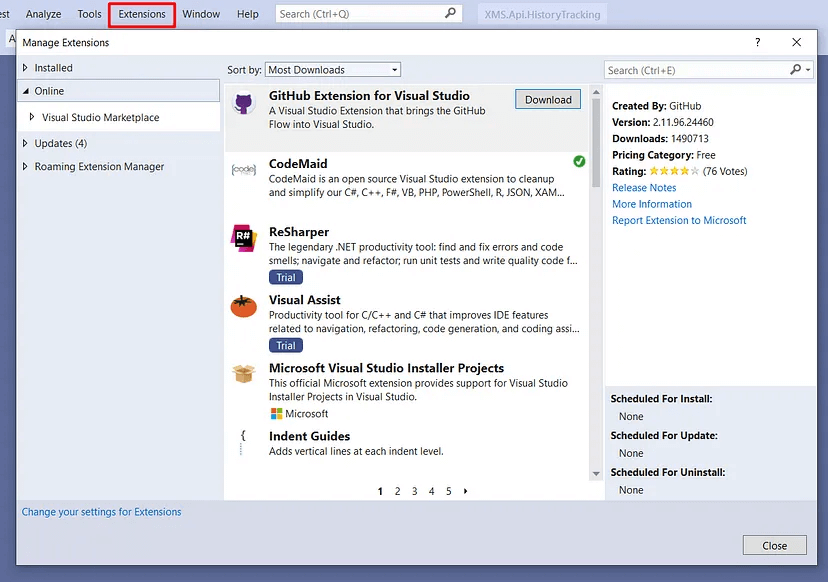Open the Sort by Most Downloads dropdown
The height and width of the screenshot is (582, 828).
tap(333, 70)
